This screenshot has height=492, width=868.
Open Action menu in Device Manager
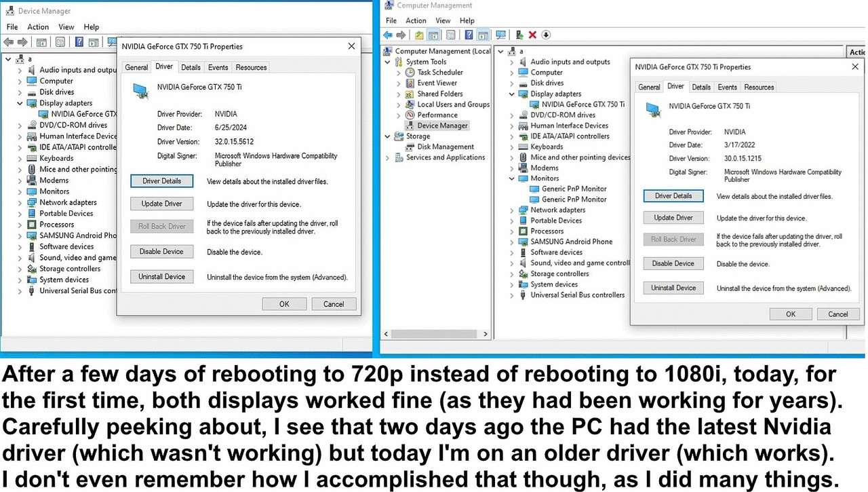[x=38, y=27]
